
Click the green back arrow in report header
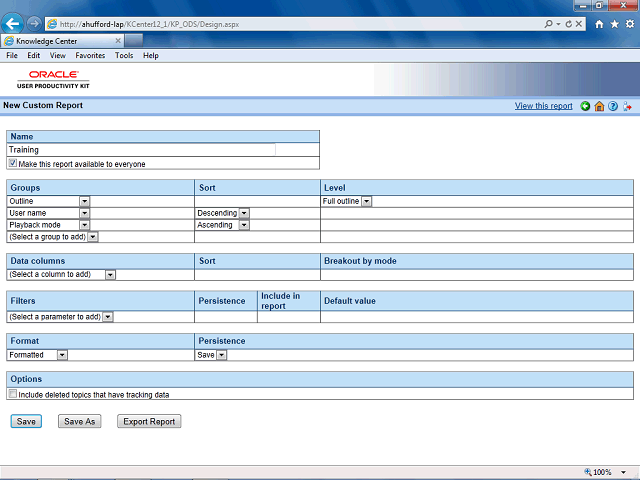tap(585, 106)
